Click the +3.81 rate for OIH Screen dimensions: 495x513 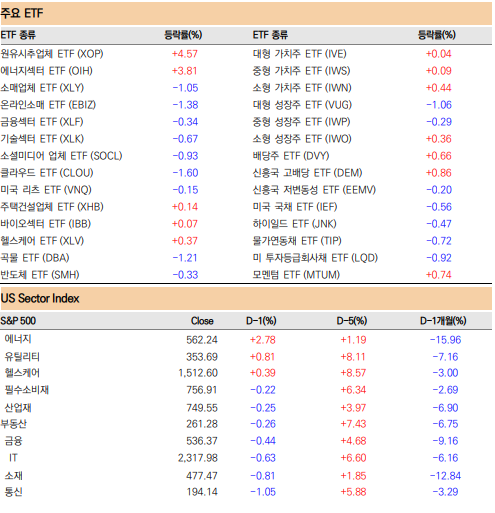tap(185, 71)
